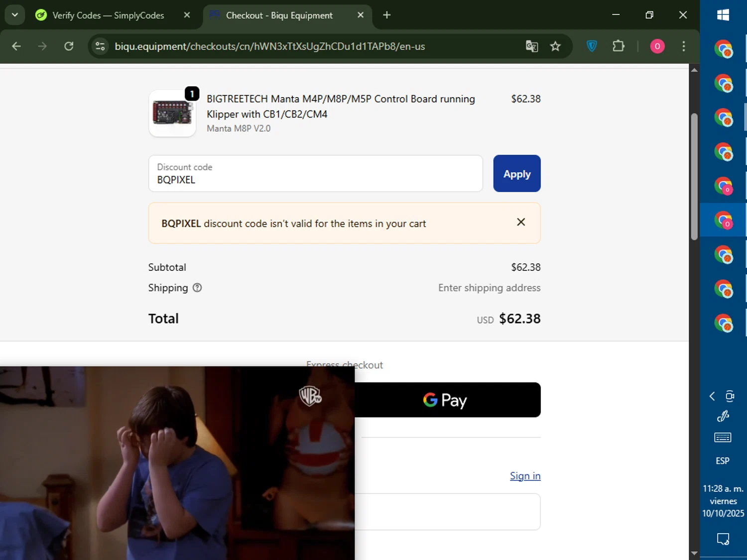
Task: Open the third Chrome taskbar icon
Action: (x=723, y=118)
